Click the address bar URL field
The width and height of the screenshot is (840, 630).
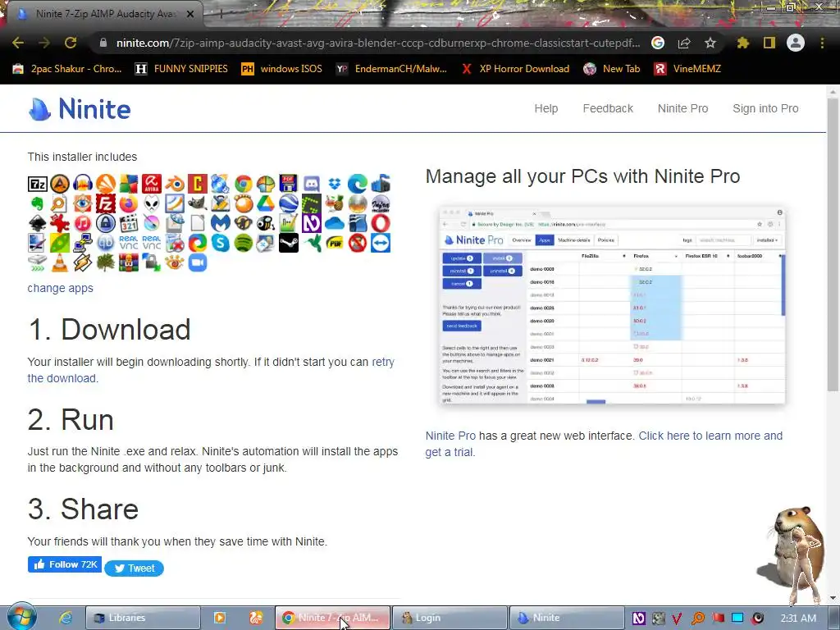pyautogui.click(x=378, y=43)
